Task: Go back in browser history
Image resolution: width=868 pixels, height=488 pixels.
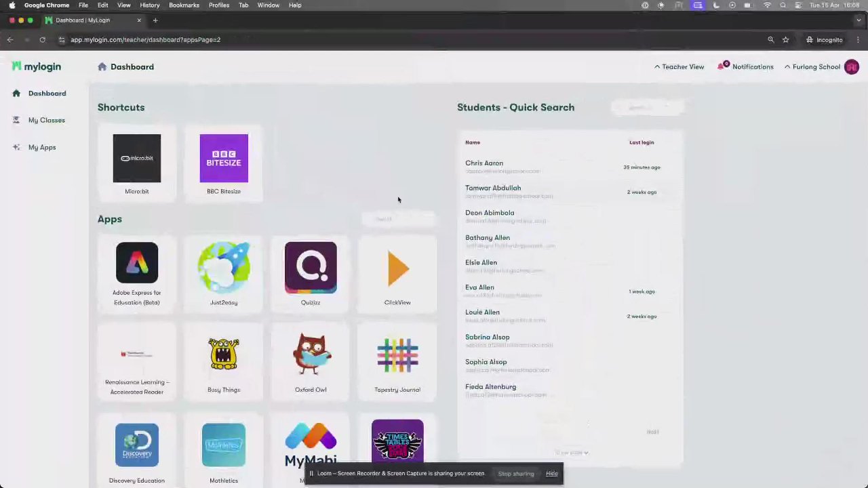Action: 10,40
